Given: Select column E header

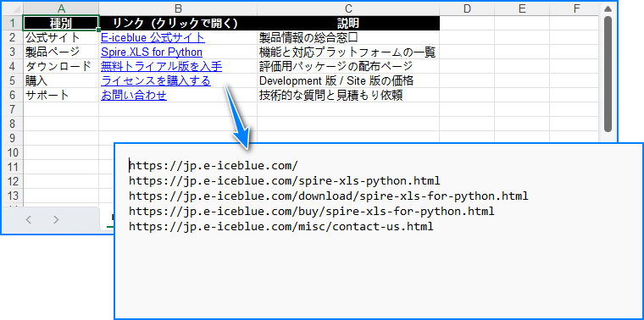Looking at the screenshot, I should [x=522, y=8].
